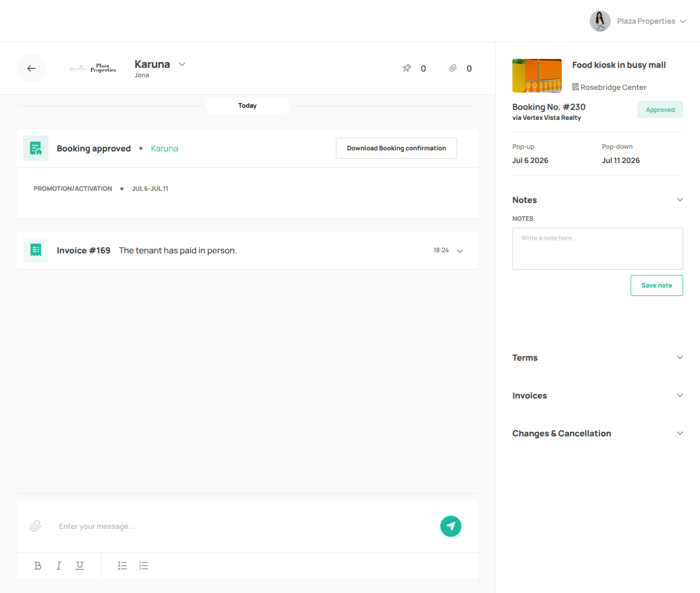Image resolution: width=700 pixels, height=593 pixels.
Task: Click the JUL 6-JUL 11 date range
Action: coord(150,189)
